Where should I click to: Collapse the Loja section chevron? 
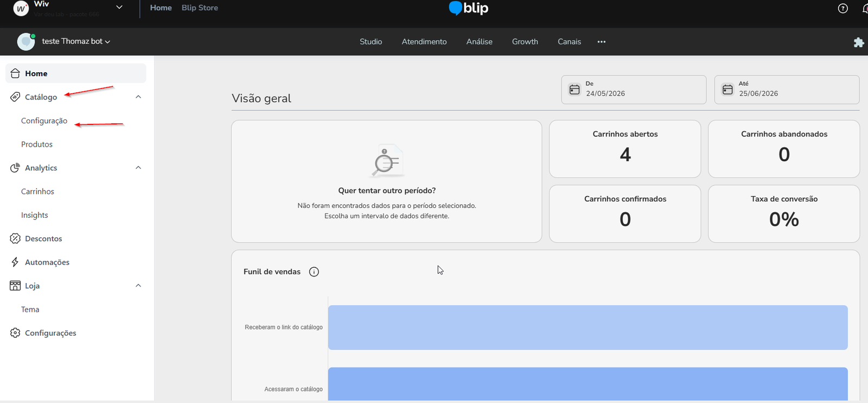tap(138, 286)
